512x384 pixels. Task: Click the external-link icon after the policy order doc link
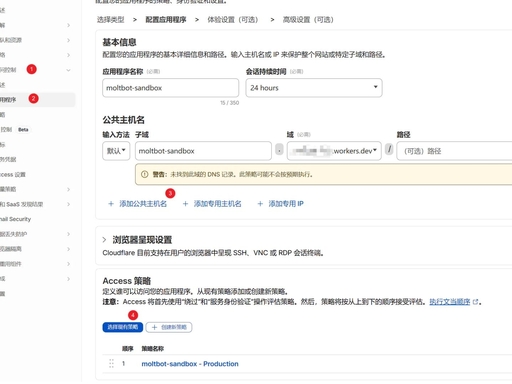476,302
